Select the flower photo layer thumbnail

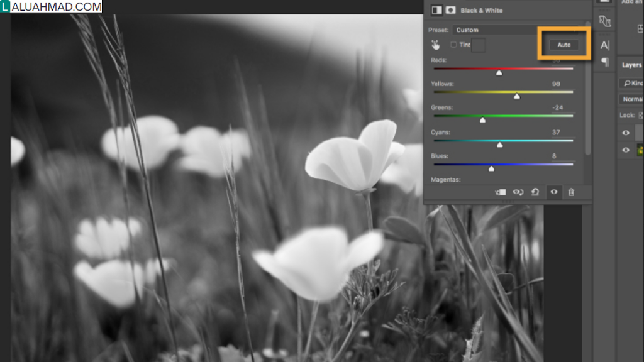click(640, 150)
